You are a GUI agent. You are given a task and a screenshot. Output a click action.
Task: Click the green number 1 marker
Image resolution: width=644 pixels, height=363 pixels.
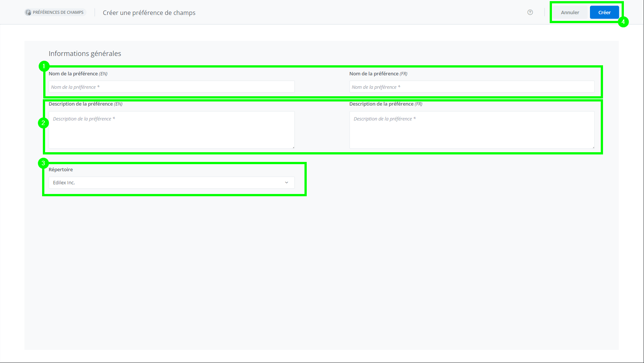[x=44, y=66]
